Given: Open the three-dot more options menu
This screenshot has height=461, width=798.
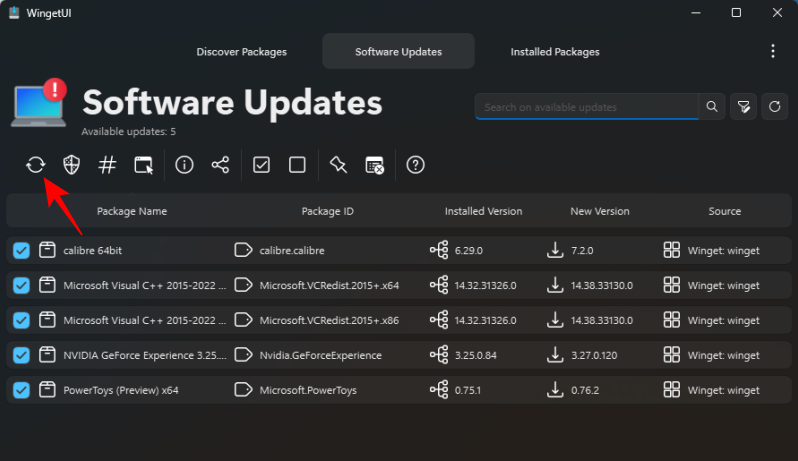Looking at the screenshot, I should [772, 51].
